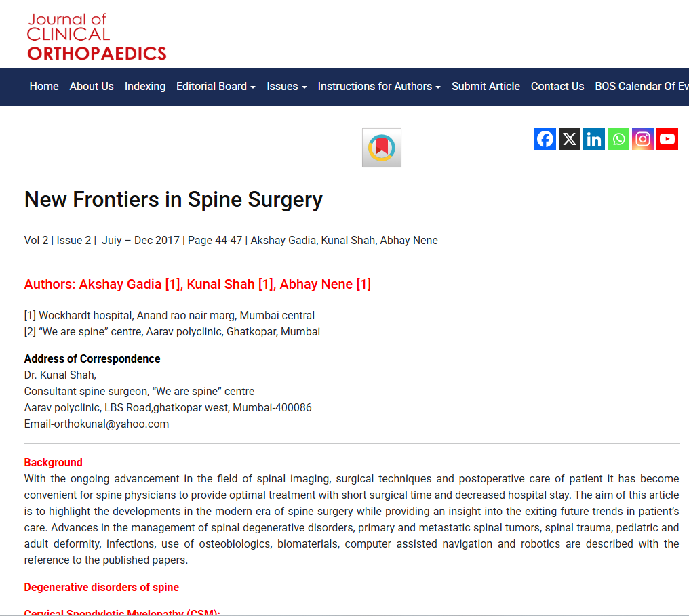Click the Authors line in red

point(197,284)
